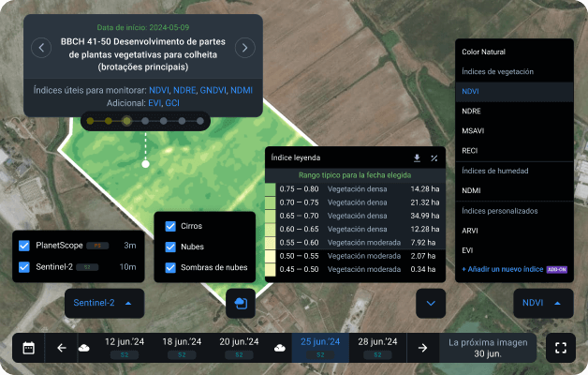Viewport: 588px width, 375px height.
Task: Enter fullscreen map view
Action: tap(561, 348)
